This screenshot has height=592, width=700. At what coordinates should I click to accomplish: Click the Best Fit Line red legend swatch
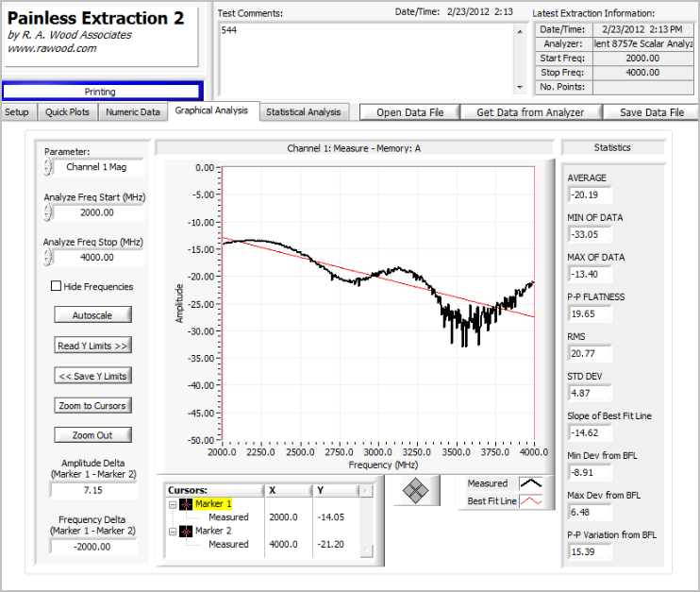tap(531, 500)
